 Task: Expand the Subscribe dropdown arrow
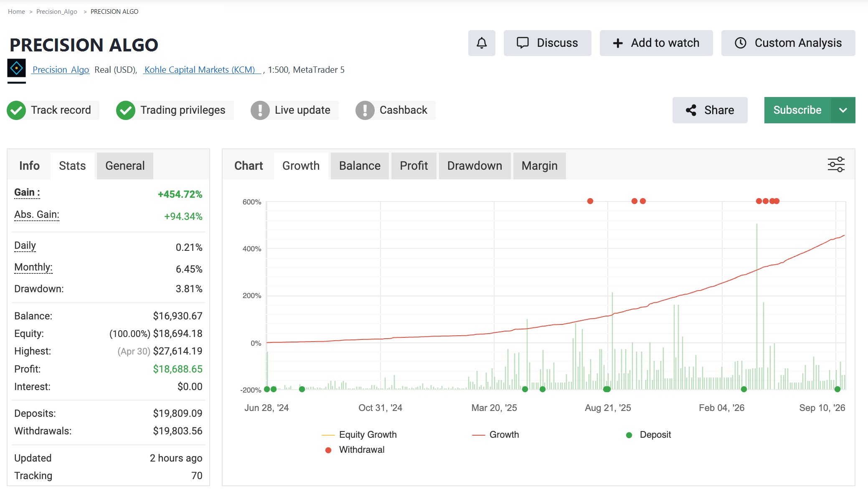(x=843, y=110)
